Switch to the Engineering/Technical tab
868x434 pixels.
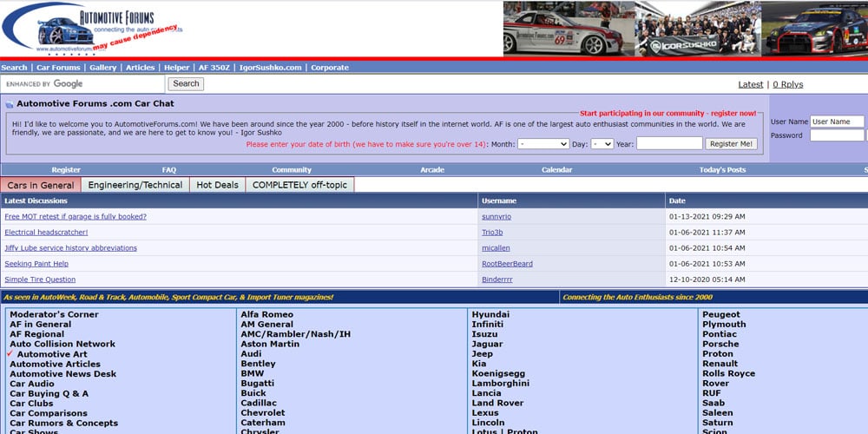pyautogui.click(x=135, y=185)
